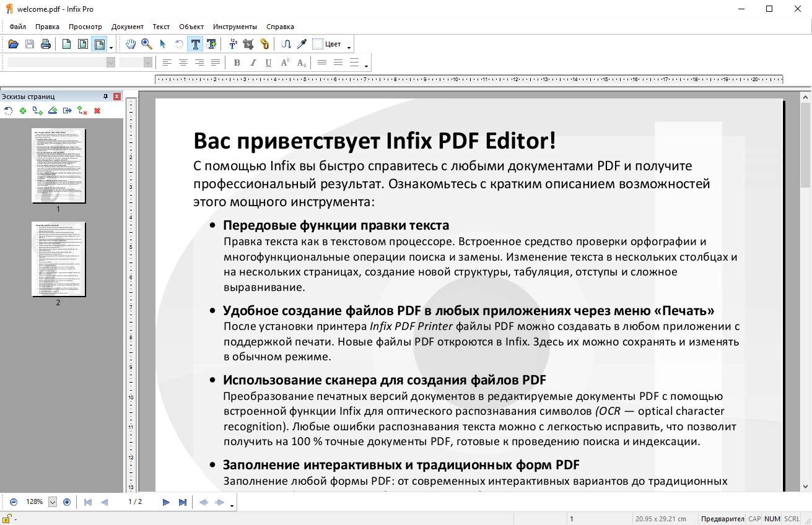Jump to the last page

click(182, 502)
